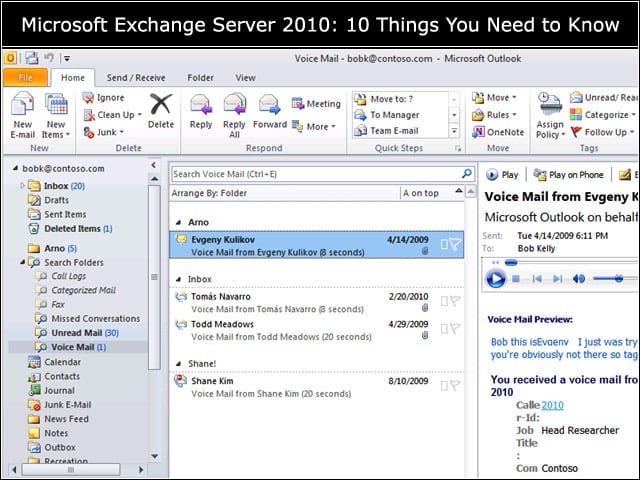Click the New E-mail icon

pos(22,104)
